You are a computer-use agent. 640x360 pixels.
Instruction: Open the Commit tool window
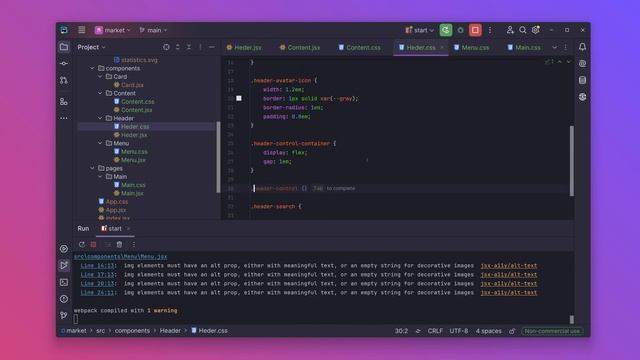point(64,64)
